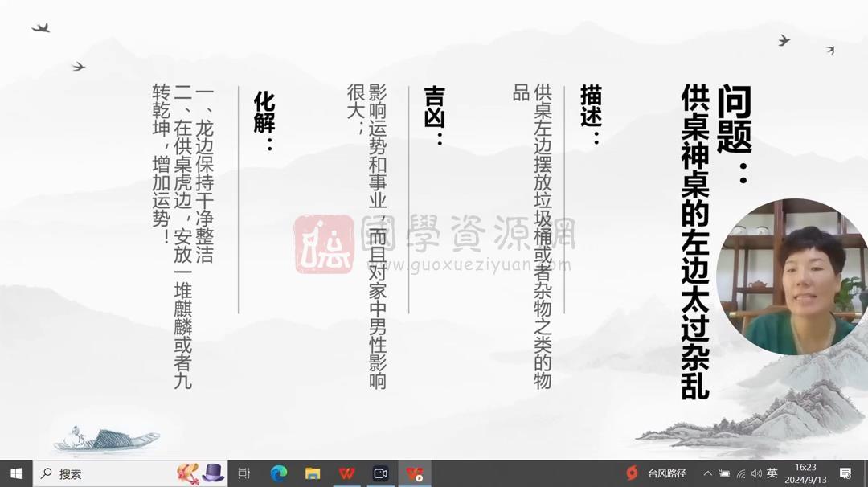Open File Explorer on the taskbar
868x487 pixels.
coord(313,474)
